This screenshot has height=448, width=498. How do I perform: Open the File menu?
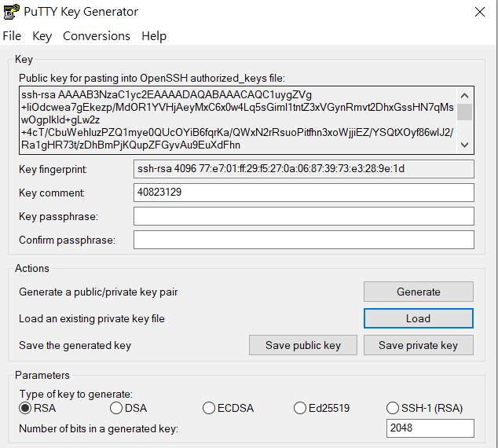12,36
